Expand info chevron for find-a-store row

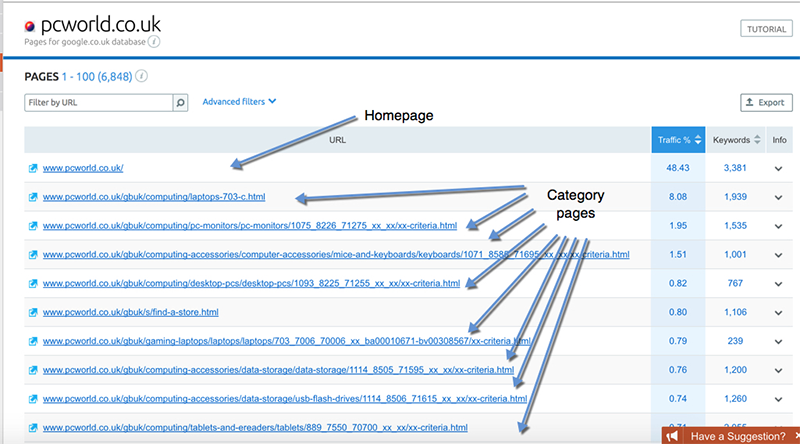pos(778,313)
